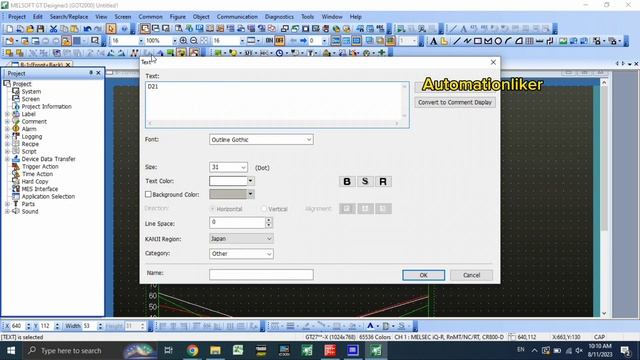640x360 pixels.
Task: Click the blue right arrow next-state icon
Action: click(x=303, y=41)
